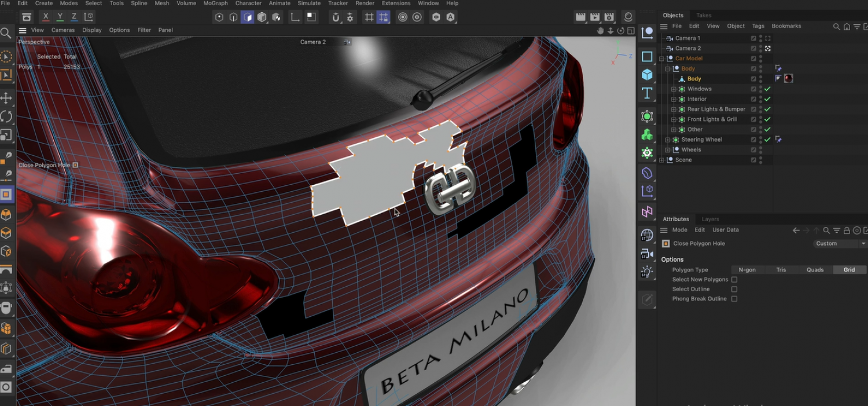Screen dimensions: 868x406
Task: Select the Move tool in left toolbar
Action: (6, 98)
